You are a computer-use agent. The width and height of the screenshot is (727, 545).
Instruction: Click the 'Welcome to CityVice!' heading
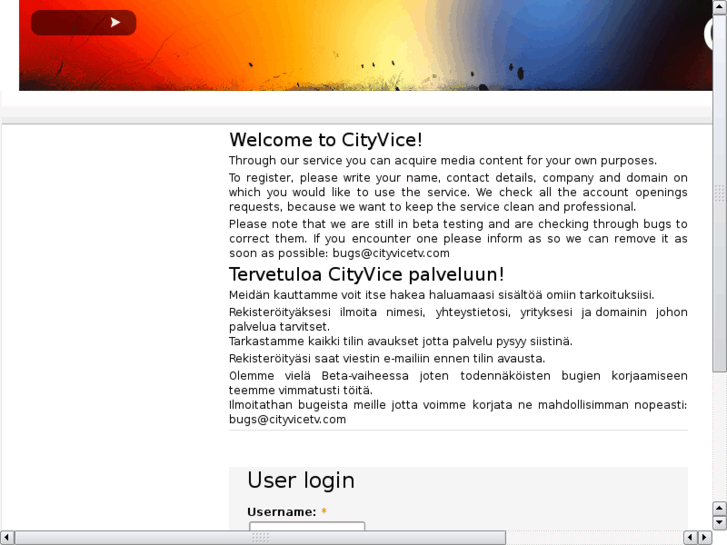click(325, 140)
